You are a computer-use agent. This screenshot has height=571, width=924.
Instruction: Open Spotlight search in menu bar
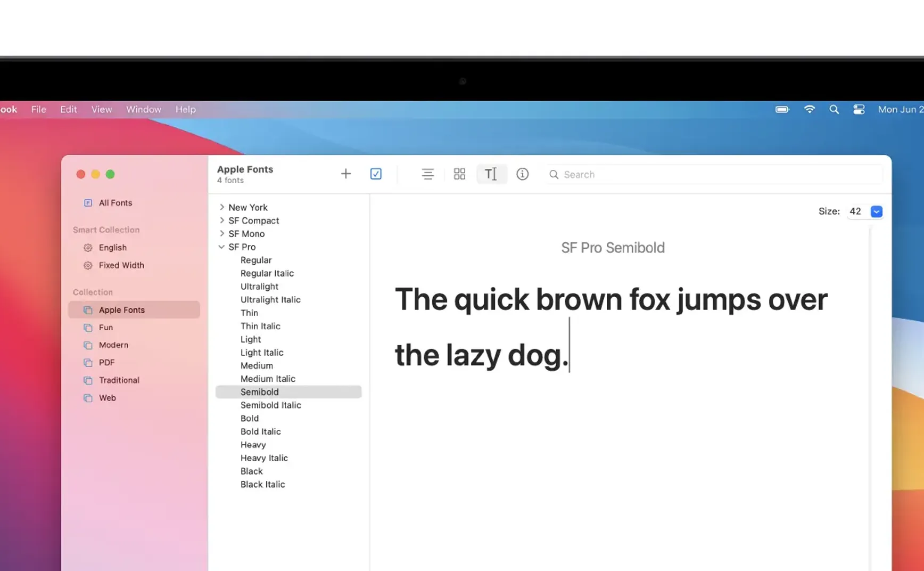pyautogui.click(x=834, y=109)
